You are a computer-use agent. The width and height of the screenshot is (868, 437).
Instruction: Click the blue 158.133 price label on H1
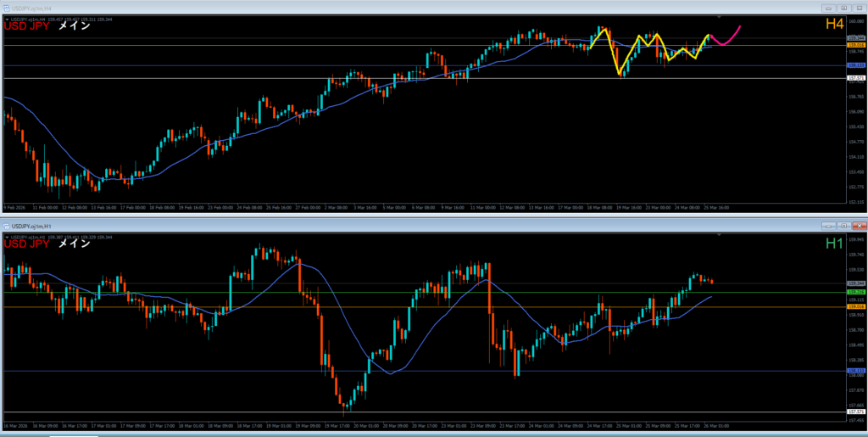point(855,371)
